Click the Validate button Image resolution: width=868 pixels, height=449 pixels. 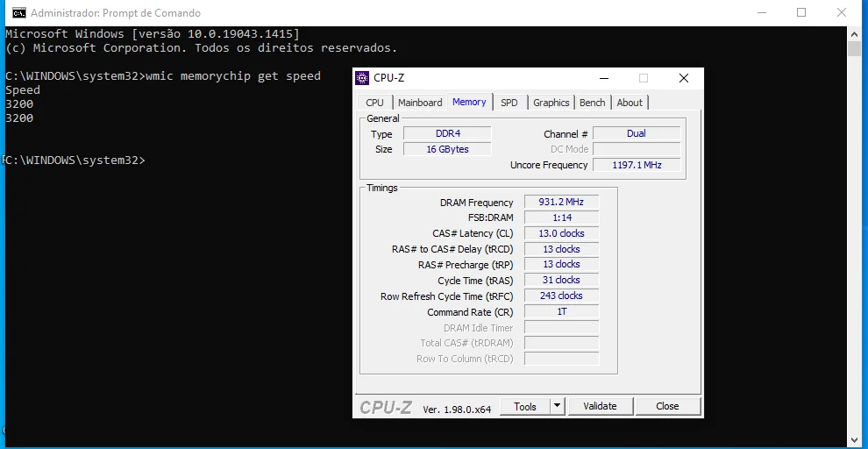pyautogui.click(x=600, y=406)
